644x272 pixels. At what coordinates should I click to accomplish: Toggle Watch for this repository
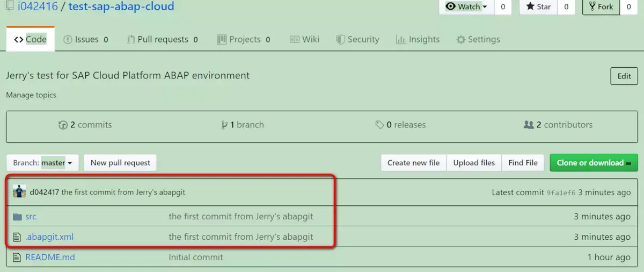point(466,7)
